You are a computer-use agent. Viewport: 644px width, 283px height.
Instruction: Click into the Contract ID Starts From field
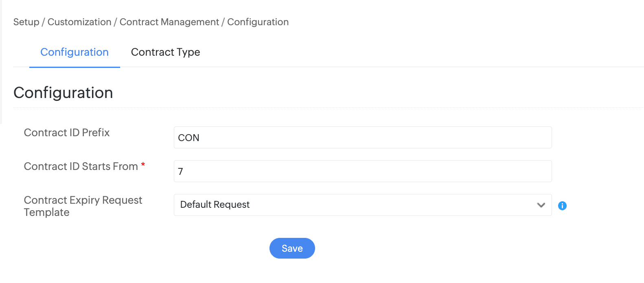[x=362, y=171]
